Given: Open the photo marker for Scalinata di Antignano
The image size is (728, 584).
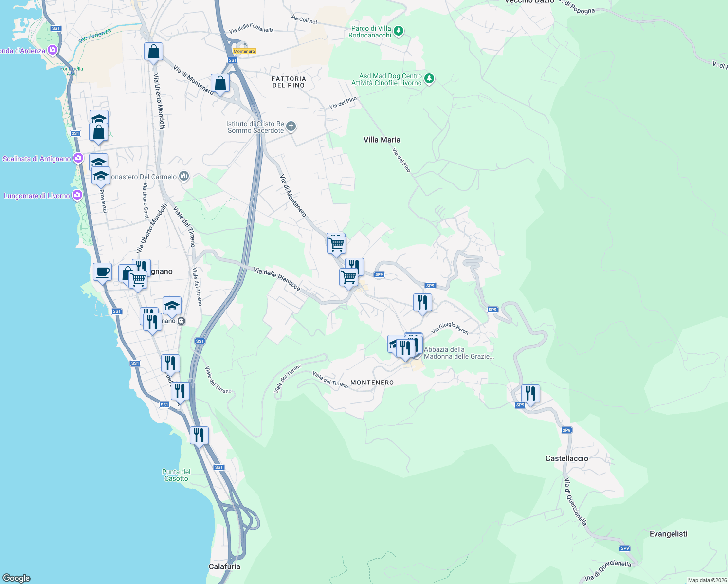Looking at the screenshot, I should pyautogui.click(x=78, y=158).
